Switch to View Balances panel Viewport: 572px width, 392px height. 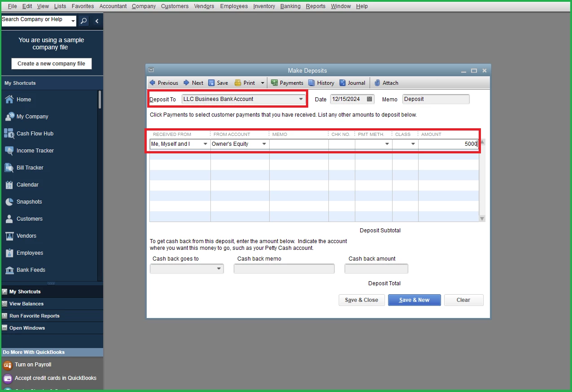52,304
